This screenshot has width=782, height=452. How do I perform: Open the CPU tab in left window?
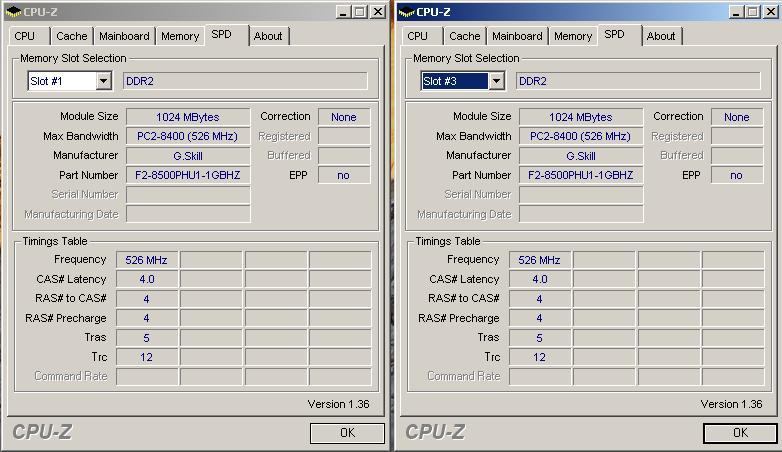click(x=29, y=36)
